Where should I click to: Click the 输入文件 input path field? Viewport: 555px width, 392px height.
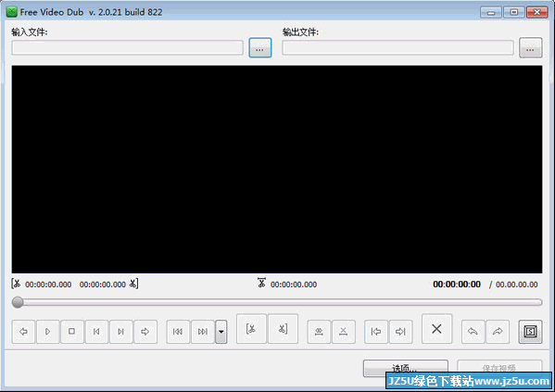tap(128, 48)
